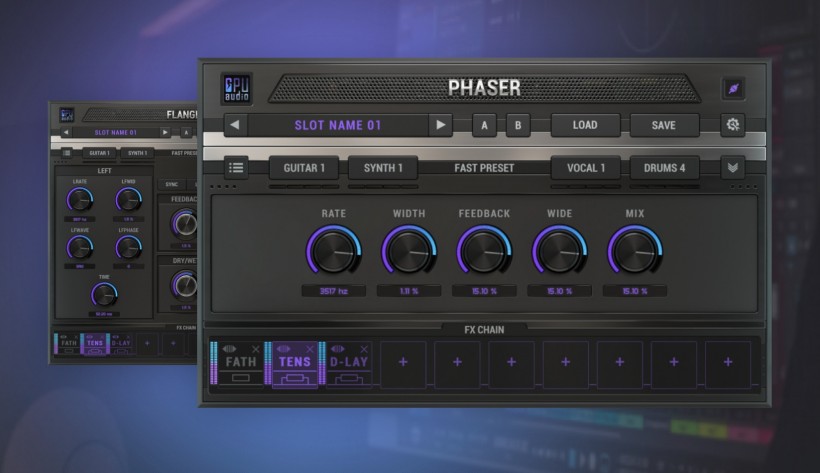This screenshot has height=473, width=820.
Task: Remove the D-LAY effect from the chain
Action: (366, 348)
